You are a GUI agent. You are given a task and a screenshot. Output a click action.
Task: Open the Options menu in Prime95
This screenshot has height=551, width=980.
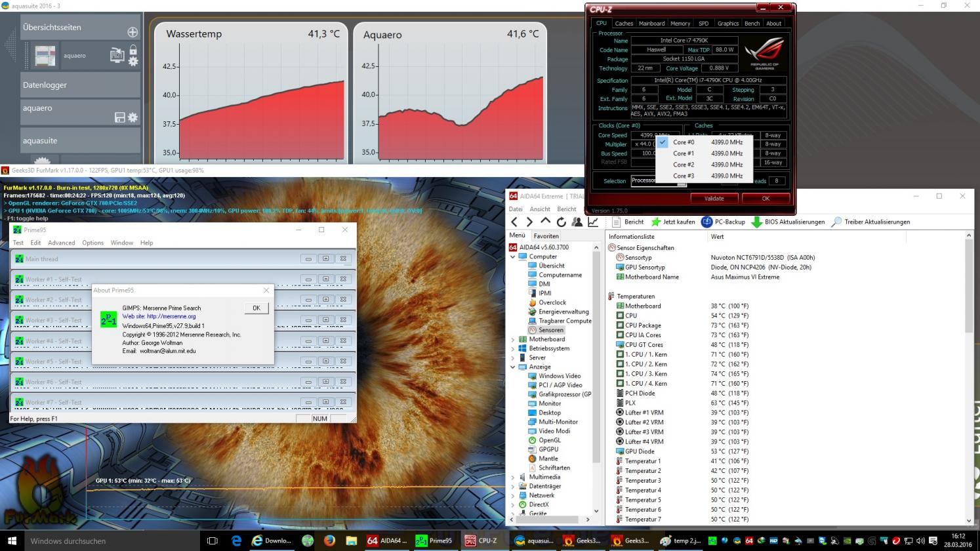pos(92,243)
